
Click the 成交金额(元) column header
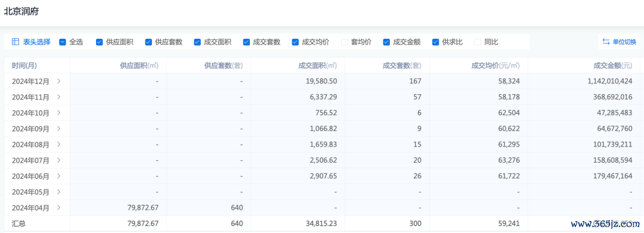coord(613,65)
